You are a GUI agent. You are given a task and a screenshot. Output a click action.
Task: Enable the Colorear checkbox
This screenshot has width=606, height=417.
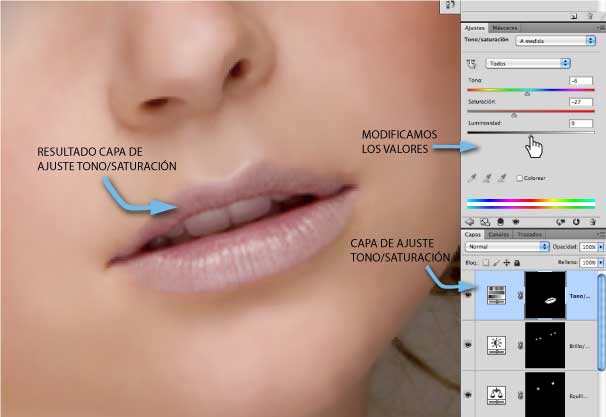519,178
